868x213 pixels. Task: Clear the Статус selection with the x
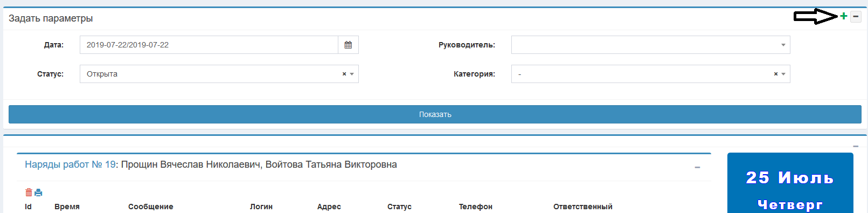coord(344,74)
